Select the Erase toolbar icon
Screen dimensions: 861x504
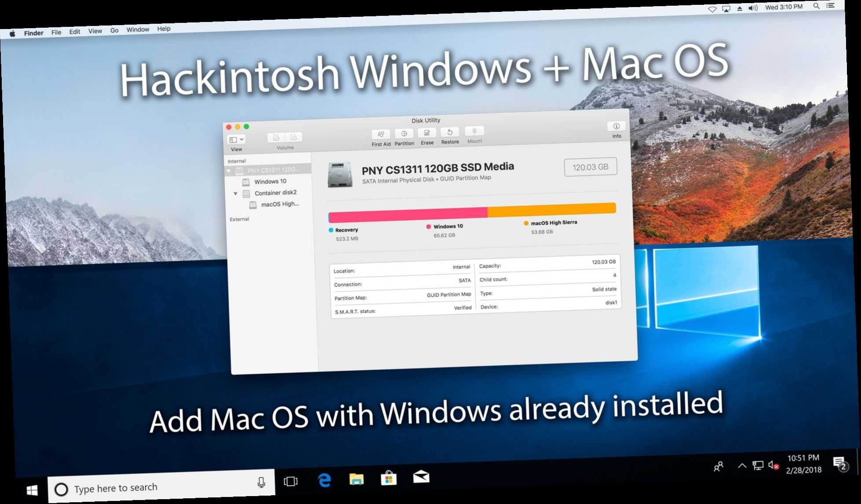click(427, 133)
